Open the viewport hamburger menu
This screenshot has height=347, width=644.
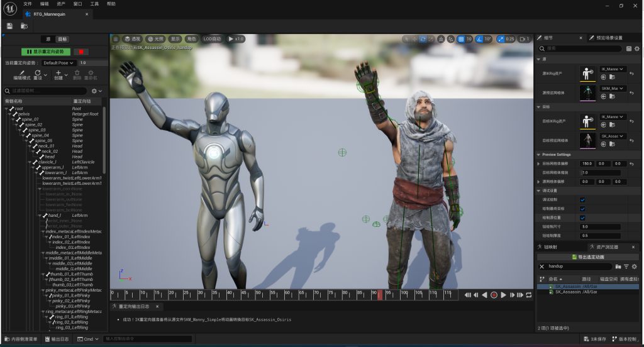point(116,39)
